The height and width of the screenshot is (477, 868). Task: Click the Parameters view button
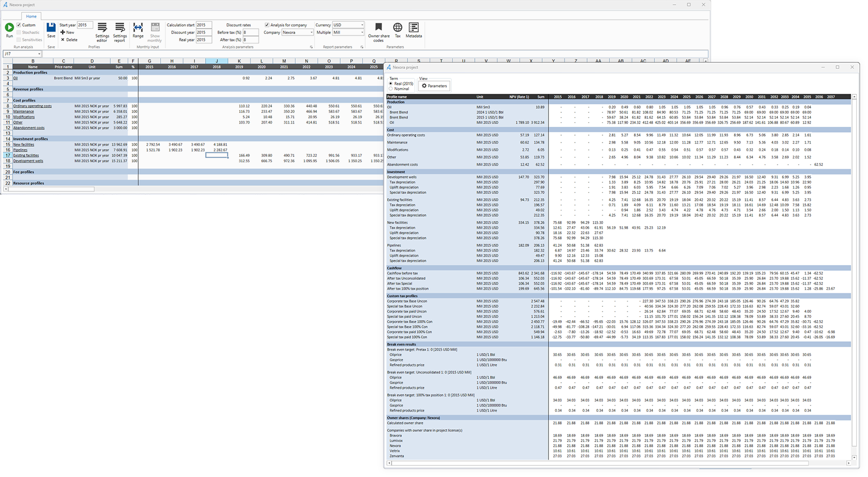pos(434,86)
